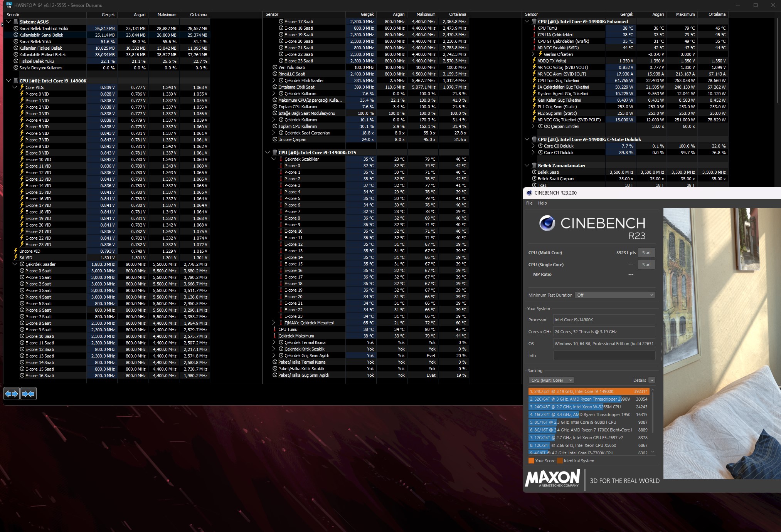Click the Cinebench logo icon in title bar
Viewport: 781px width, 532px height.
[x=529, y=193]
